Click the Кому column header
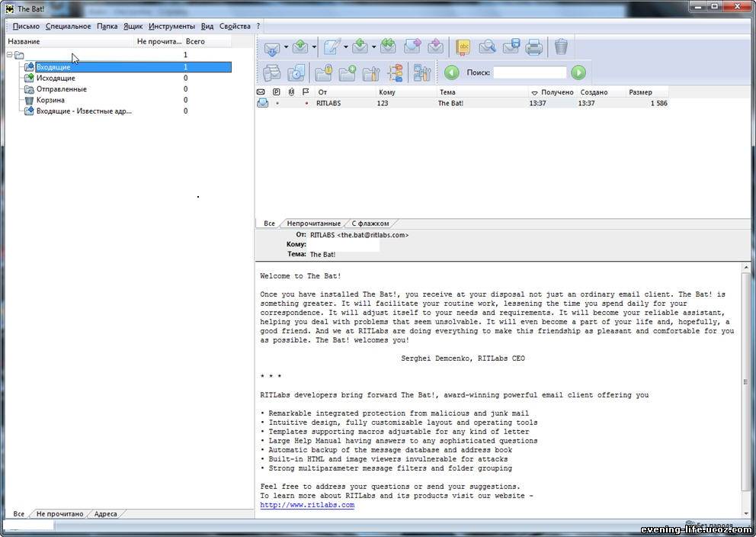 click(x=406, y=92)
